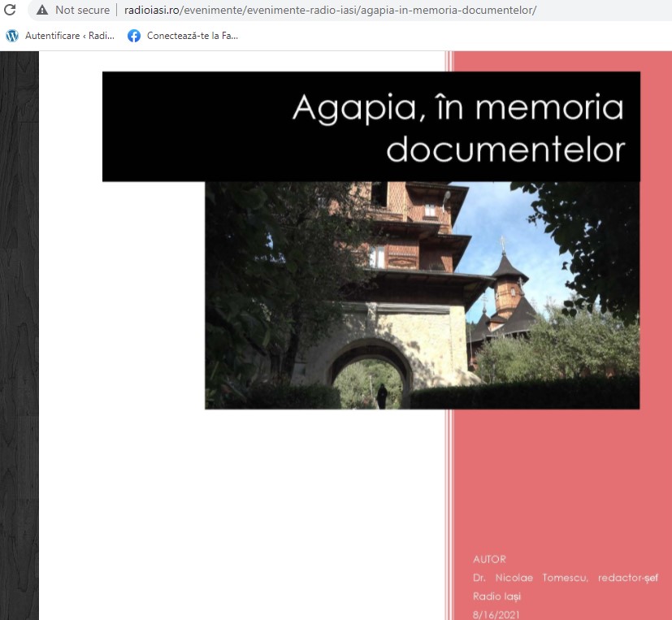This screenshot has height=620, width=672.
Task: Click the date 8/16/2021
Action: point(496,614)
